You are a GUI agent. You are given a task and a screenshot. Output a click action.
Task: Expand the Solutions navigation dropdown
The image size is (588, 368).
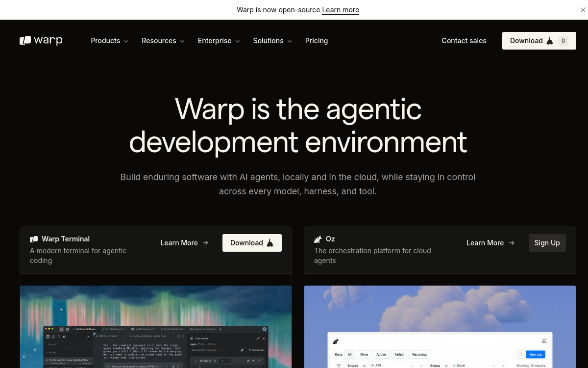[272, 41]
